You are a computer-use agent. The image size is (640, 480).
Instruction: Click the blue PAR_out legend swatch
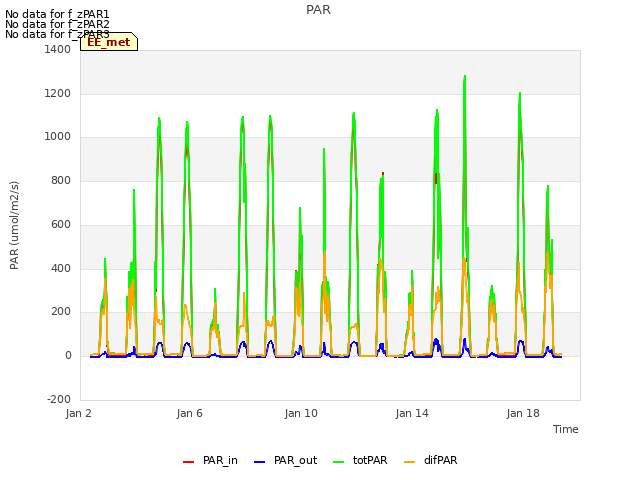(x=259, y=462)
